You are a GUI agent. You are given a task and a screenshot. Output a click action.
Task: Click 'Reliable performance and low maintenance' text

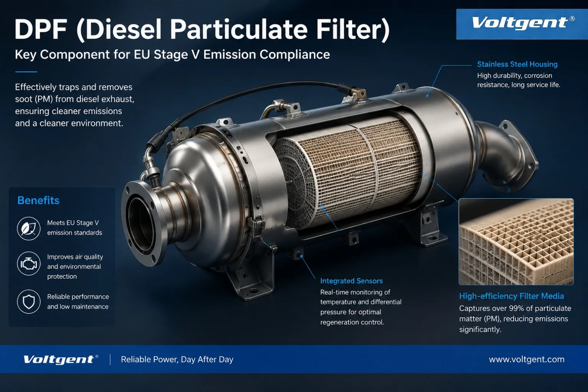(78, 302)
